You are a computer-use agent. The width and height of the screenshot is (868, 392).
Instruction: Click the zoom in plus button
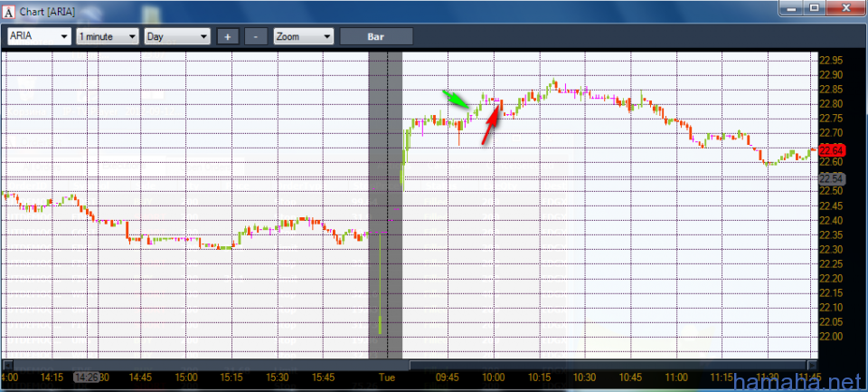tap(227, 36)
